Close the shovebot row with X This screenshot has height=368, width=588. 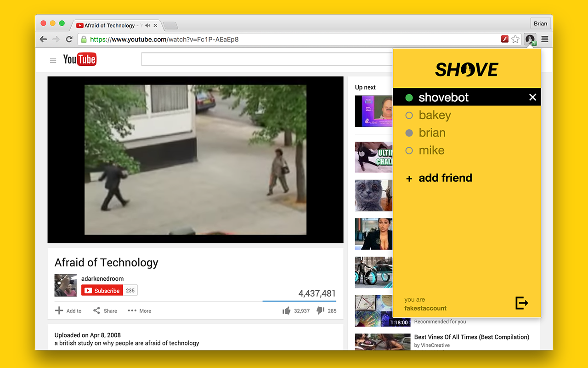(x=532, y=97)
